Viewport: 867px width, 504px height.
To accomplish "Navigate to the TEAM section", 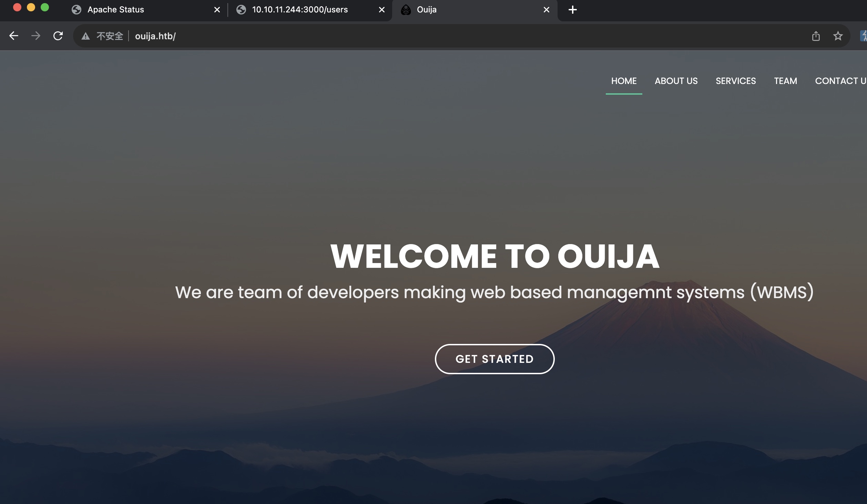I will (x=785, y=81).
